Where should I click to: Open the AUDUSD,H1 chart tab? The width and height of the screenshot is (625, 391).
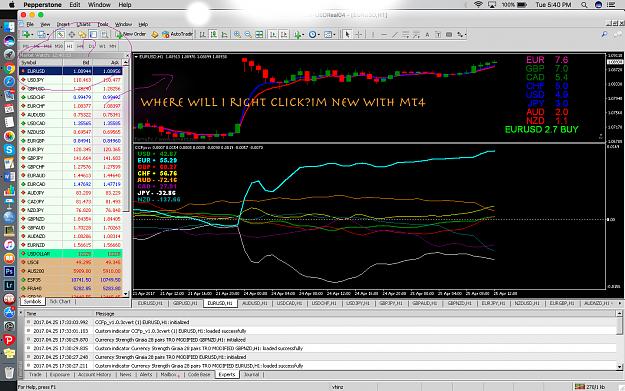tap(255, 303)
